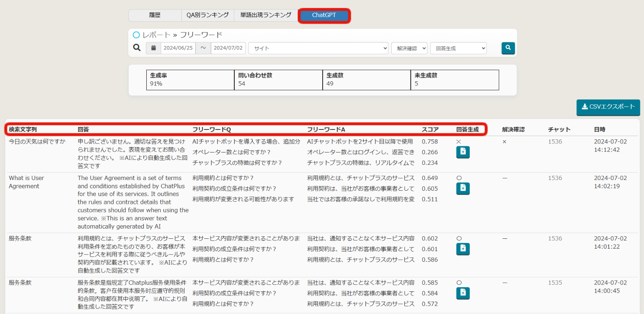Image resolution: width=644 pixels, height=314 pixels.
Task: Add answer icon for 今日の天気は何ですか row
Action: (463, 152)
